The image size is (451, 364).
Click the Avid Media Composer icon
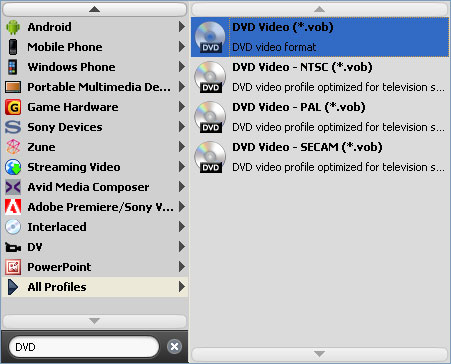(13, 187)
